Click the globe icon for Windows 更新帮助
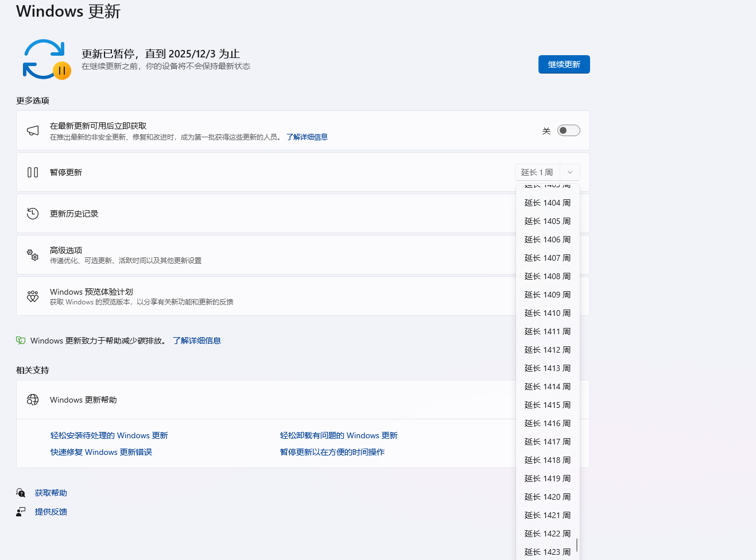 33,400
